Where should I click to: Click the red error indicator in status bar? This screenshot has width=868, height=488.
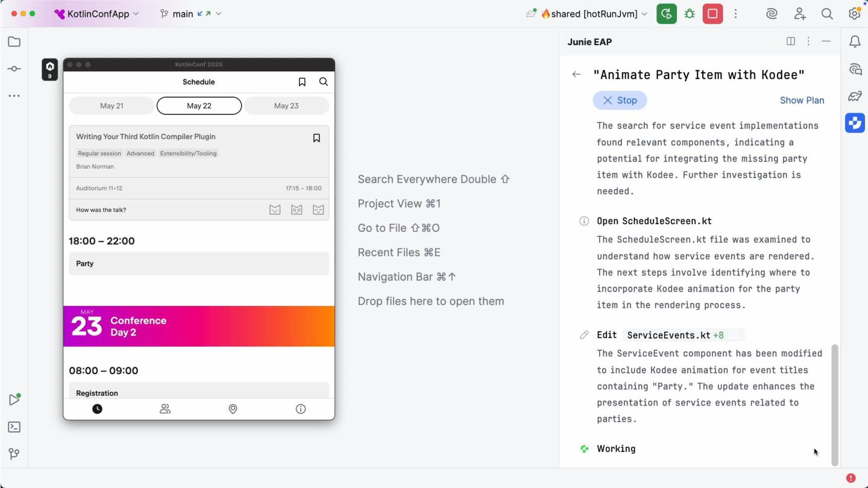click(x=851, y=478)
